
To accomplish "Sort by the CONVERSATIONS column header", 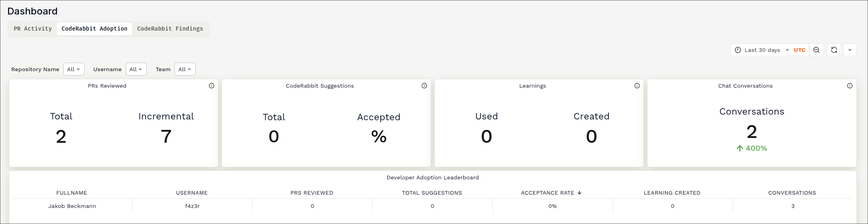I will [x=792, y=193].
